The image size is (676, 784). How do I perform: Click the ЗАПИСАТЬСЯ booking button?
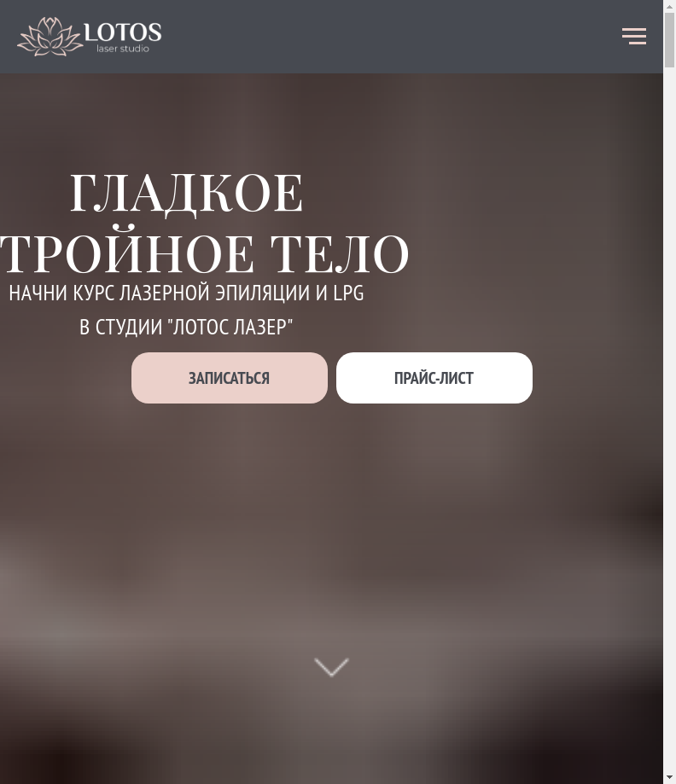click(x=230, y=378)
